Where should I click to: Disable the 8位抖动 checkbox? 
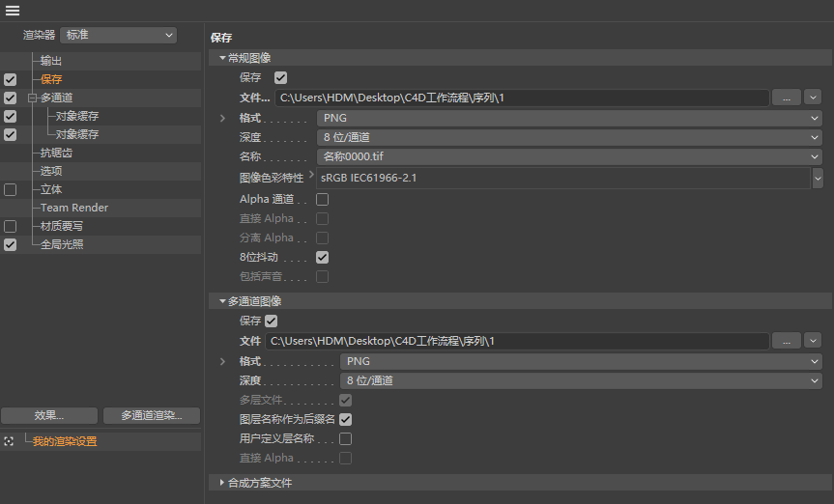323,258
